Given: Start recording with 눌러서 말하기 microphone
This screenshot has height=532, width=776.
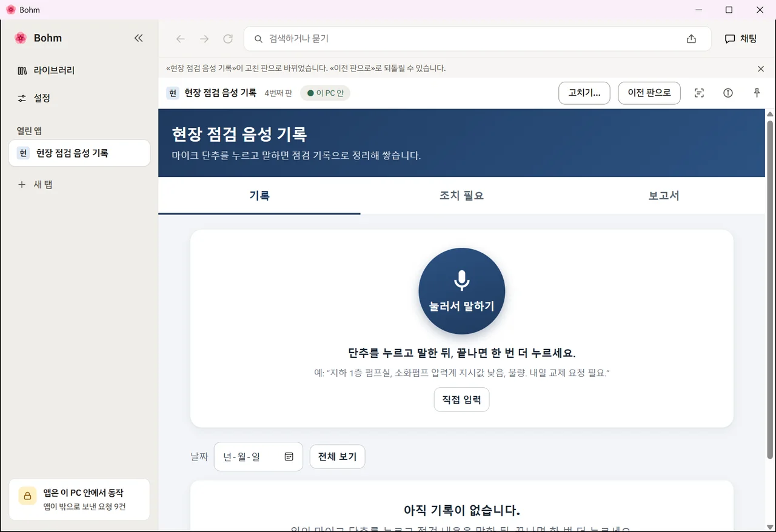Looking at the screenshot, I should [462, 291].
